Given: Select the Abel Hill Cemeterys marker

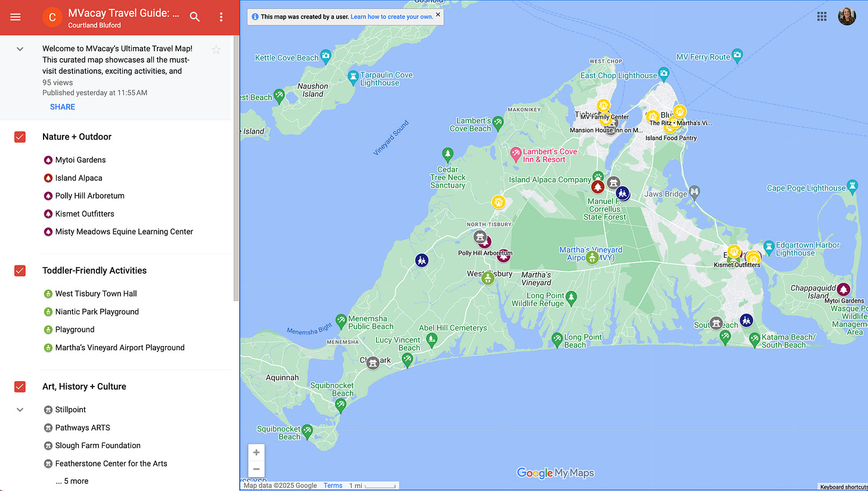Looking at the screenshot, I should coord(432,339).
